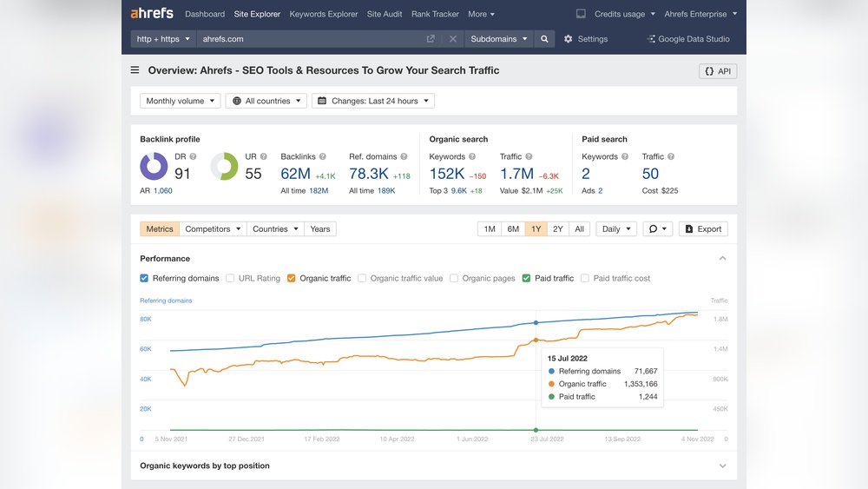Click the Paid search Traffic help icon
868x489 pixels.
[x=671, y=156]
